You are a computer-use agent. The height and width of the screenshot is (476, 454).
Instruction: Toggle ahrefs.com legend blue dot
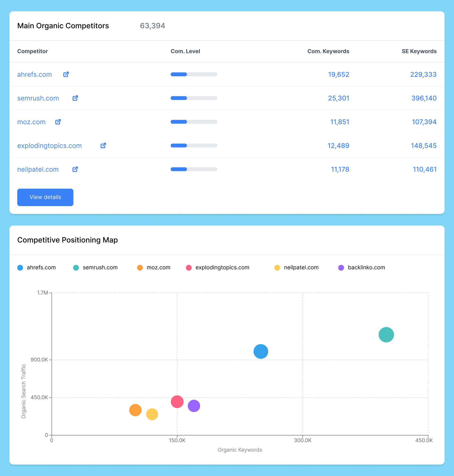(20, 268)
